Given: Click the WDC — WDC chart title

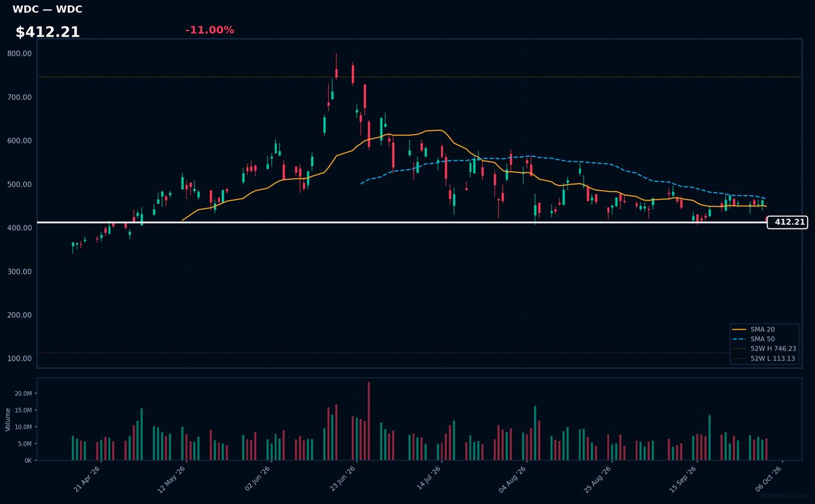Looking at the screenshot, I should [x=48, y=10].
